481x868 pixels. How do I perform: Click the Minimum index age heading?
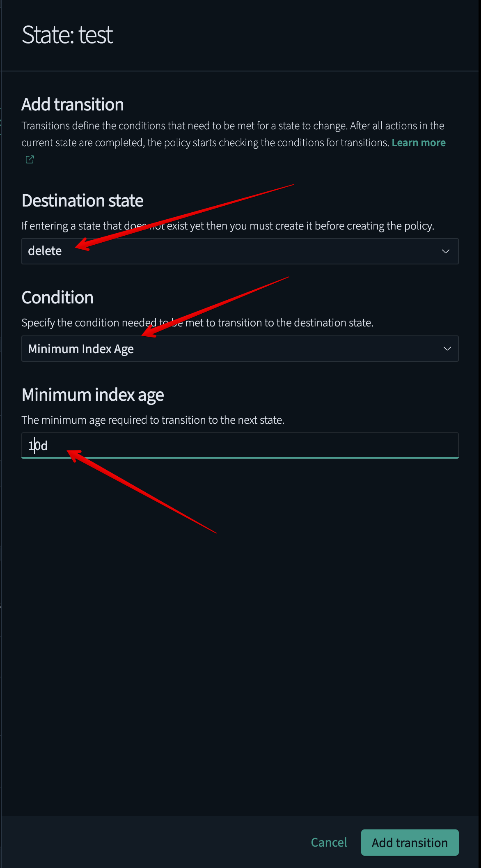pos(93,395)
